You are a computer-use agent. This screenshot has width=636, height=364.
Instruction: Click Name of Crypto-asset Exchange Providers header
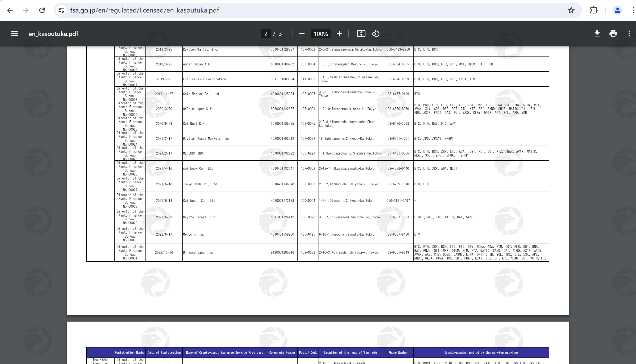coord(225,353)
